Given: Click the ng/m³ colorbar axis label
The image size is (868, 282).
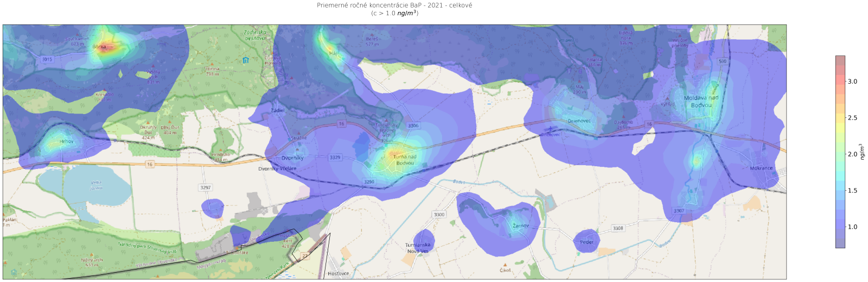Looking at the screenshot, I should 862,152.
